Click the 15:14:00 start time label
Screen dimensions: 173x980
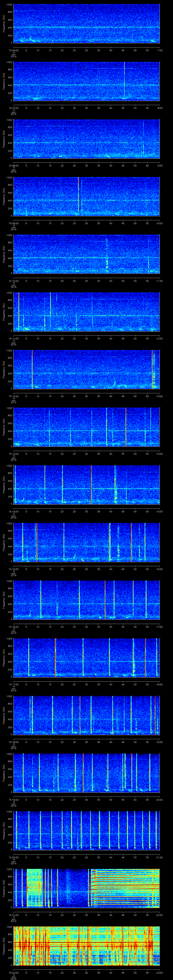pyautogui.click(x=14, y=511)
